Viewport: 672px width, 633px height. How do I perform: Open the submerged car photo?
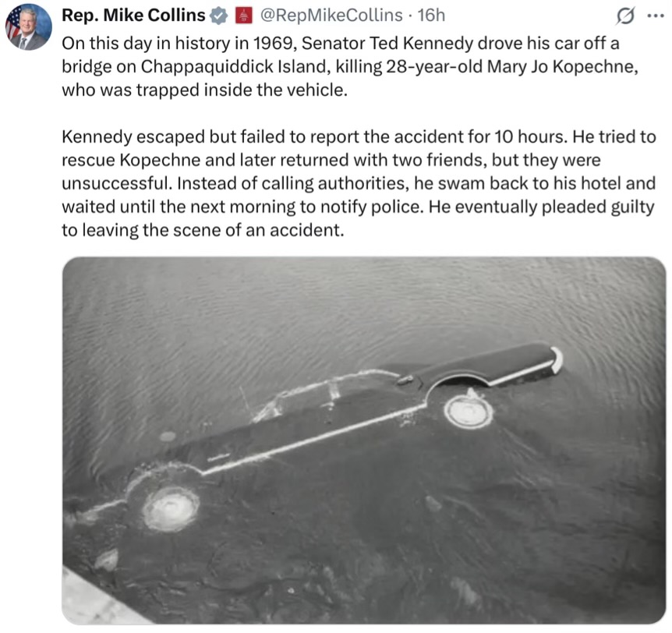[x=364, y=440]
